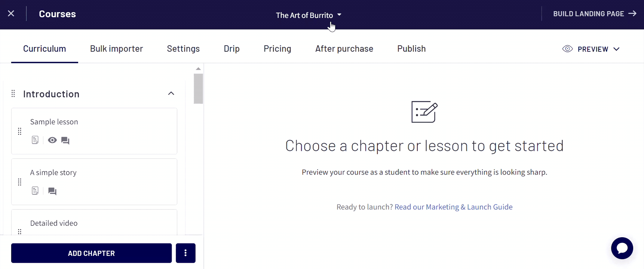The height and width of the screenshot is (269, 644).
Task: Go to the Publish tab
Action: click(x=411, y=49)
